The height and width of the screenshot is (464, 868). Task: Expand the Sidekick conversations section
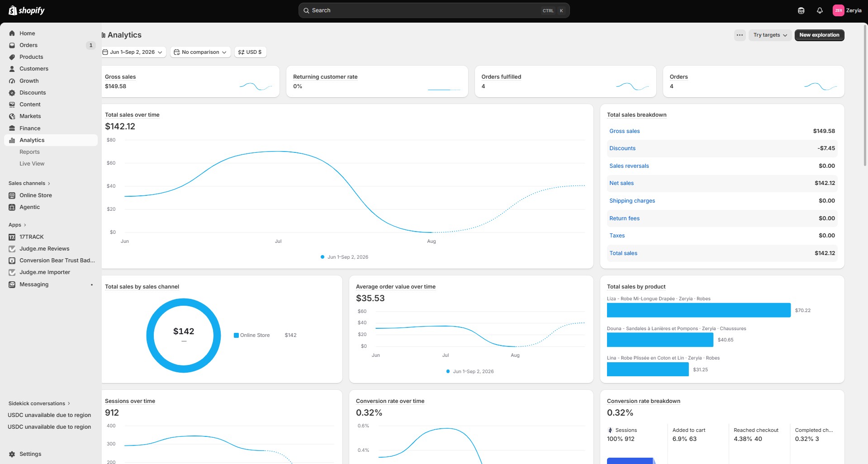click(39, 403)
